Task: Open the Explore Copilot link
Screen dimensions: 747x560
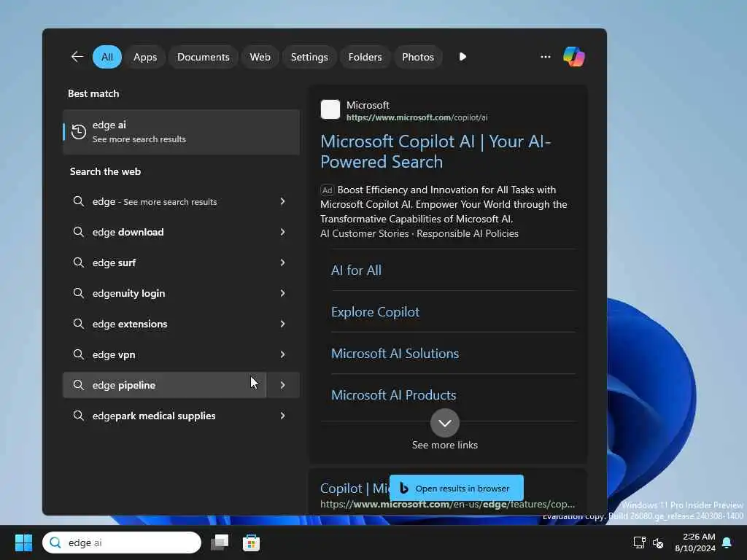Action: click(375, 312)
